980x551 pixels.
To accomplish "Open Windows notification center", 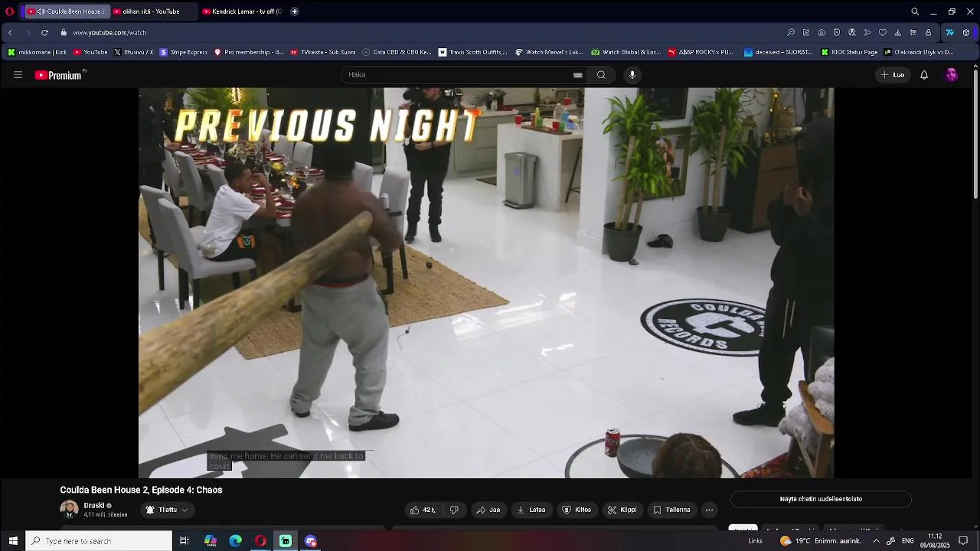I will click(x=963, y=541).
